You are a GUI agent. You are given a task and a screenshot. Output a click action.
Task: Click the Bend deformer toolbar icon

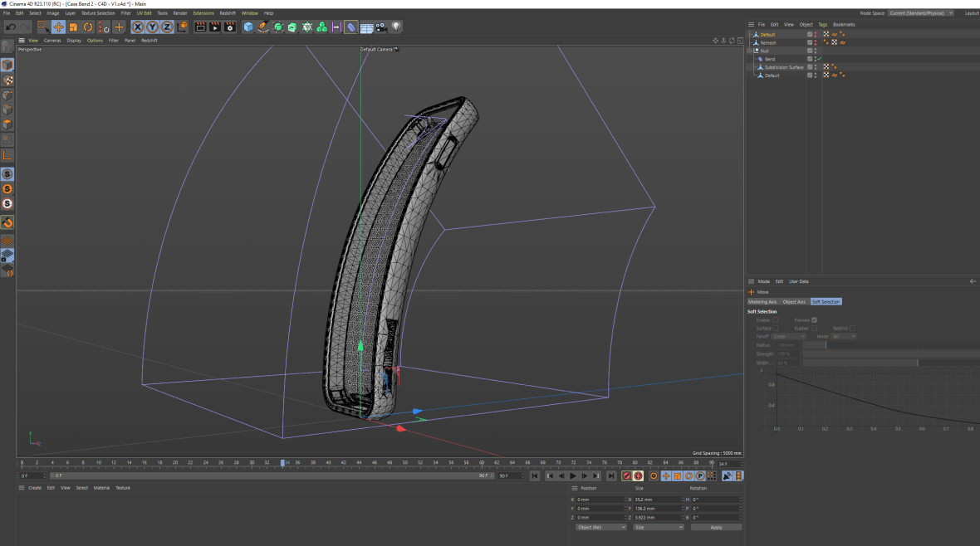point(351,27)
